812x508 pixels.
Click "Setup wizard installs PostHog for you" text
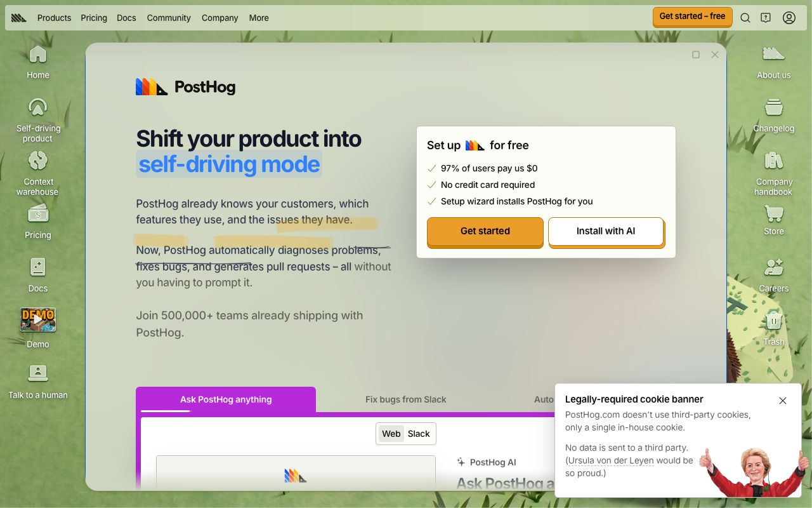click(517, 201)
